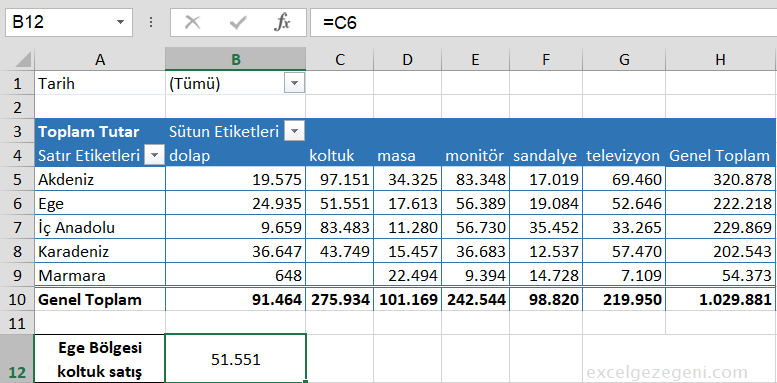Select row 1 header
The image size is (777, 383).
(x=17, y=84)
